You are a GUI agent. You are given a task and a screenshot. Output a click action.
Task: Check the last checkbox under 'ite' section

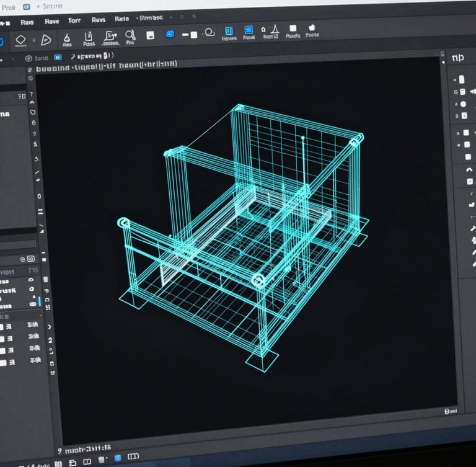click(x=2, y=363)
